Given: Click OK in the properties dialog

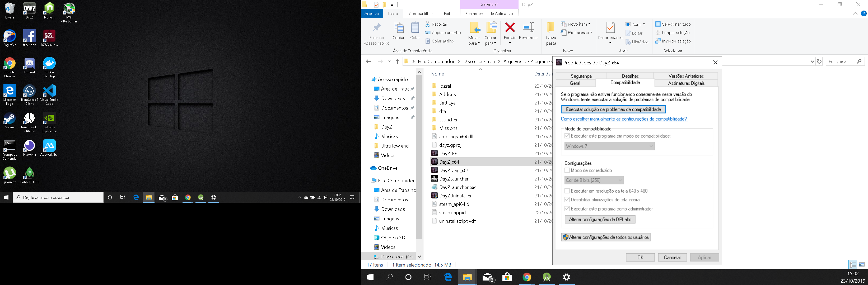Looking at the screenshot, I should pos(640,257).
